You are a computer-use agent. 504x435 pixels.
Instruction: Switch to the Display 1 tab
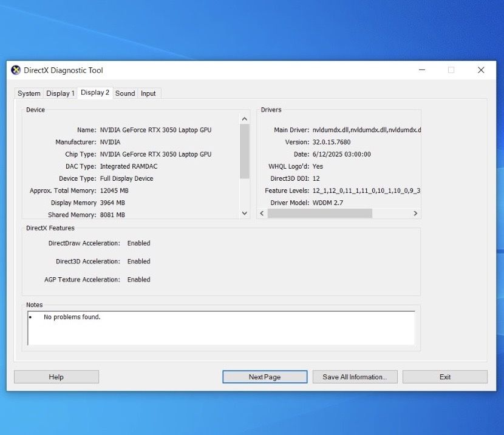click(60, 93)
